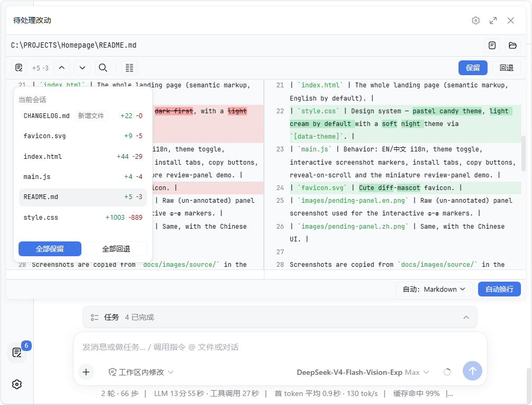The height and width of the screenshot is (405, 532).
Task: Open pending changes sidebar icon with badge 6
Action: tap(17, 353)
